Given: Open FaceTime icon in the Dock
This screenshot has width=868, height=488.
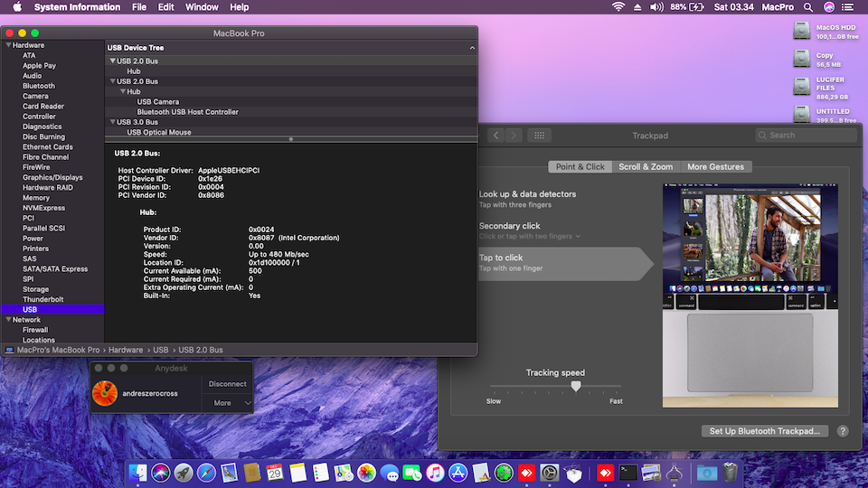Looking at the screenshot, I should pos(412,473).
